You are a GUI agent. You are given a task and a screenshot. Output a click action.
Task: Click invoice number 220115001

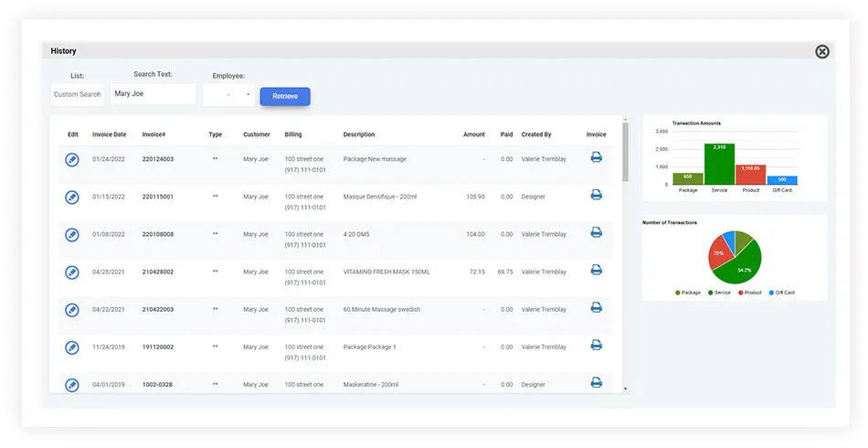click(158, 197)
